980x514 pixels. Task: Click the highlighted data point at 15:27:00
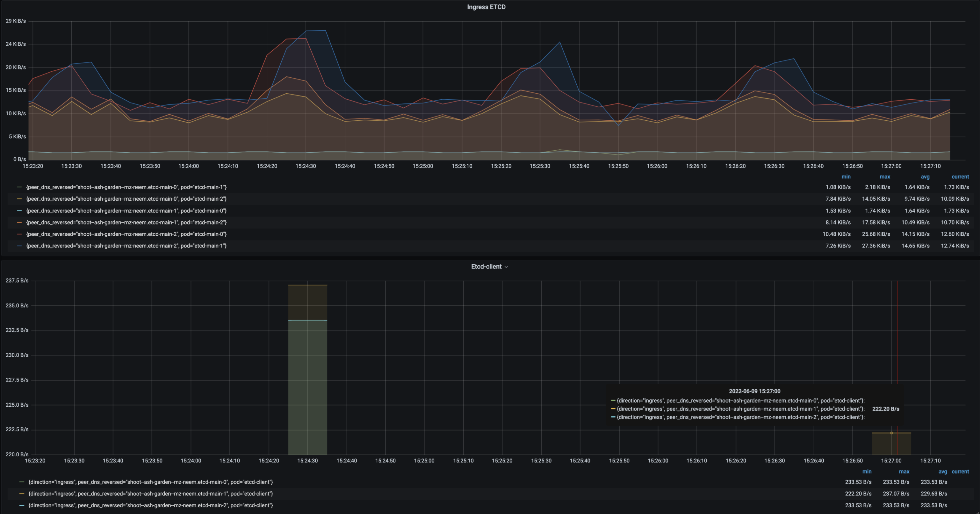[x=891, y=433]
